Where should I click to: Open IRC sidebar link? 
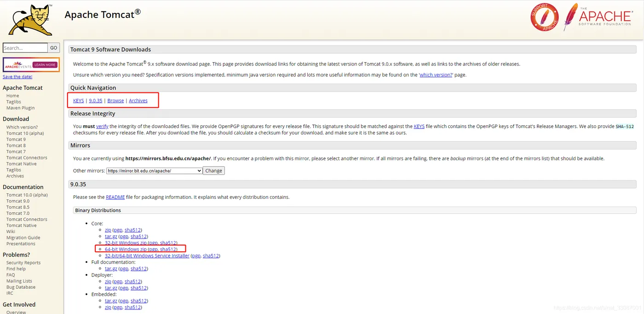(10, 293)
